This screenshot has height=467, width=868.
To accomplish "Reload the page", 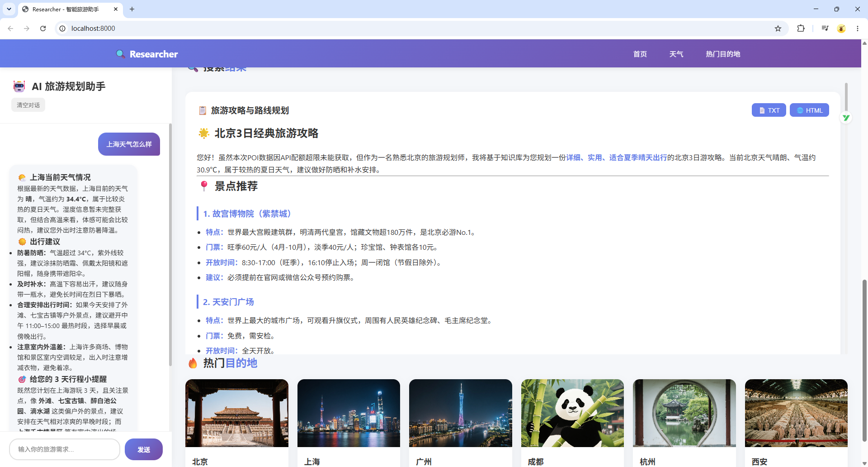I will 43,29.
